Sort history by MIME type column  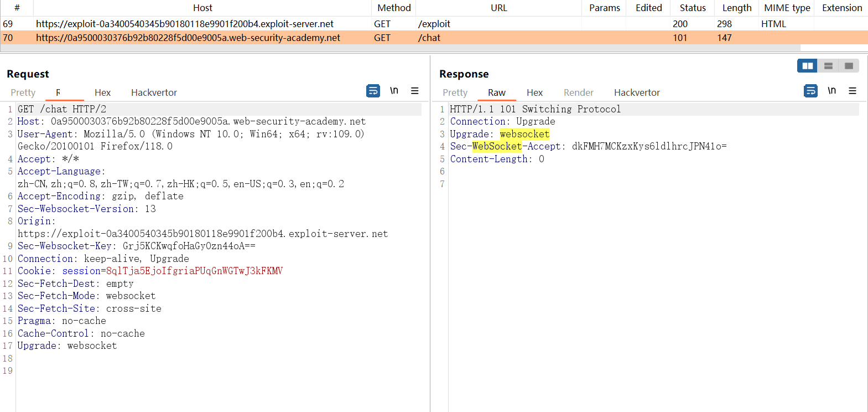[787, 8]
